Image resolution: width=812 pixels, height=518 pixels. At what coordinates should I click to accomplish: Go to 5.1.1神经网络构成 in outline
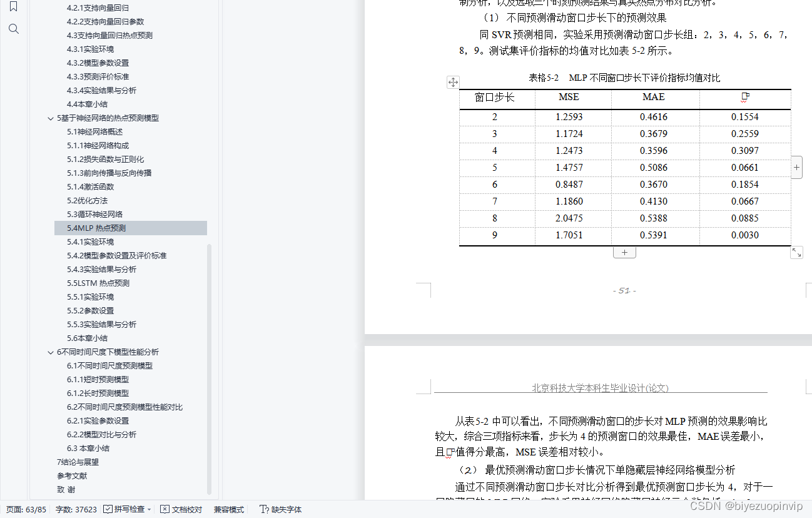(98, 145)
